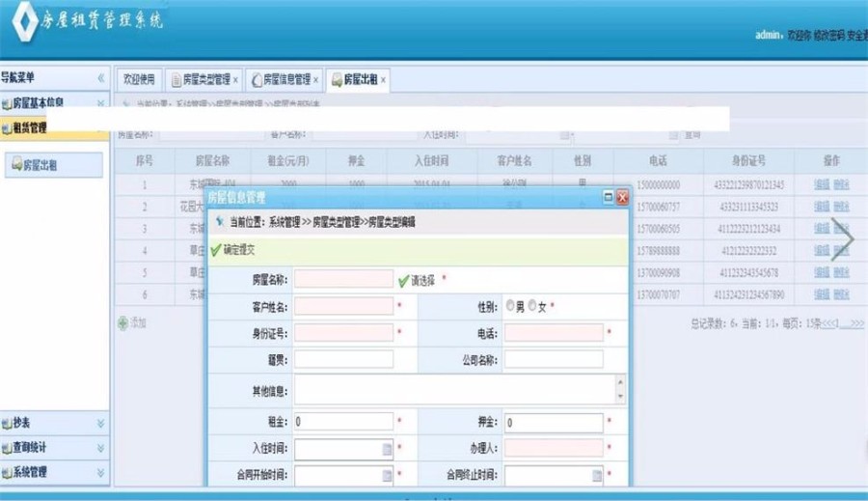Close the 房屋信息管理 tab with its x

[316, 80]
